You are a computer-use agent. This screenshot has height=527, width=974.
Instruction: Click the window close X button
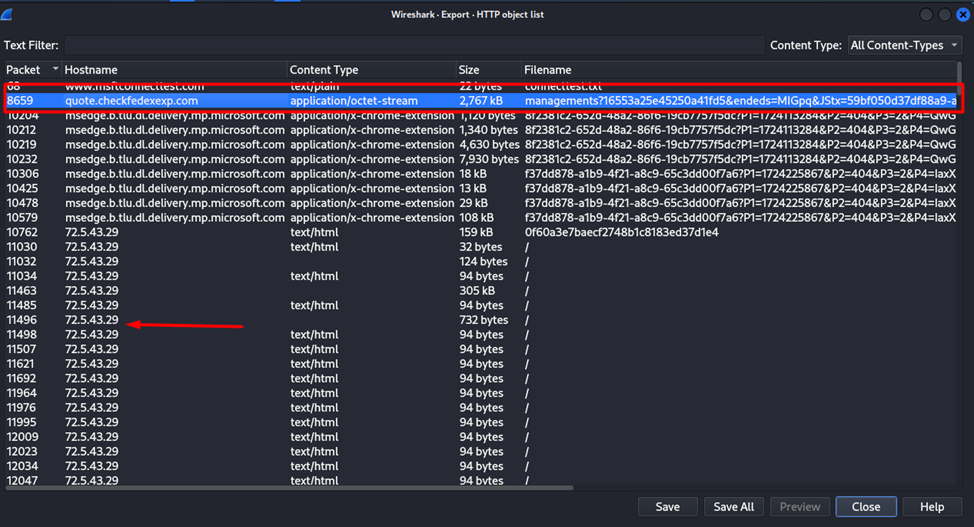click(x=963, y=14)
